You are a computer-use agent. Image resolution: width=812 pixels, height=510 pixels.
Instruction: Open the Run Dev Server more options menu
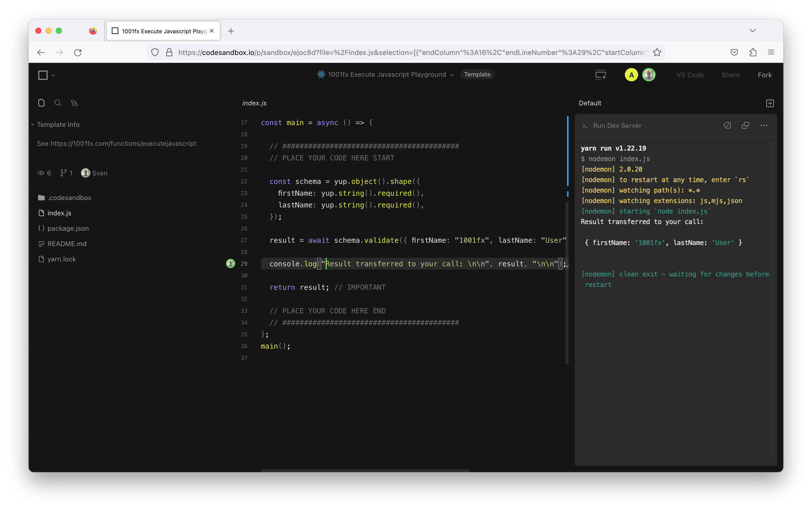pyautogui.click(x=763, y=126)
